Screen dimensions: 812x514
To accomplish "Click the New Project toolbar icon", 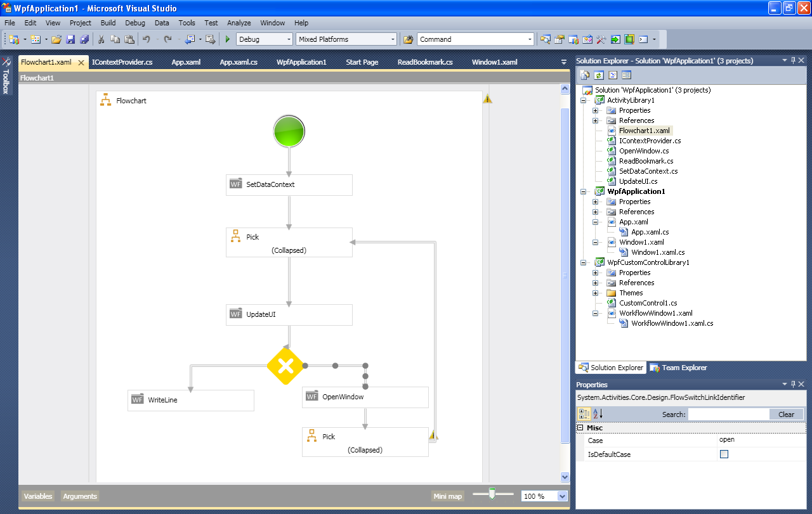I will 14,39.
